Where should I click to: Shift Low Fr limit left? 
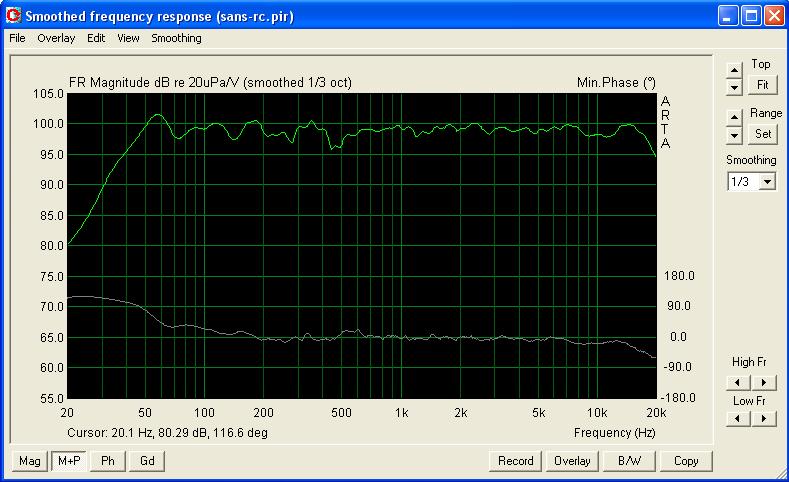pyautogui.click(x=738, y=419)
